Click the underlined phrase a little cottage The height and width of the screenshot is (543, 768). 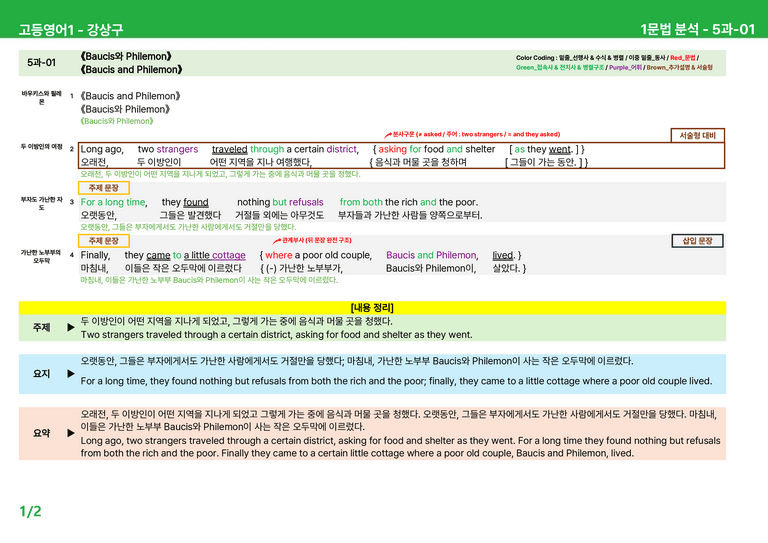pyautogui.click(x=215, y=255)
